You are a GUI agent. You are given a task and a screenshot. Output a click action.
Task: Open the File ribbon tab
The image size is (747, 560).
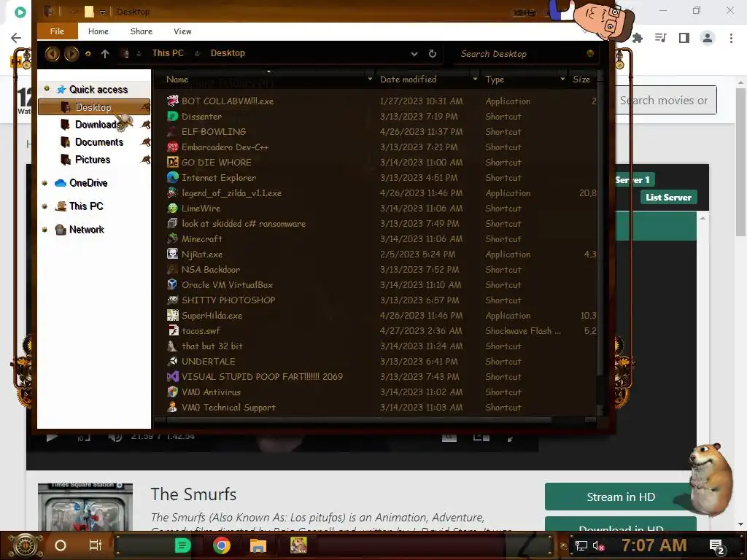[57, 31]
